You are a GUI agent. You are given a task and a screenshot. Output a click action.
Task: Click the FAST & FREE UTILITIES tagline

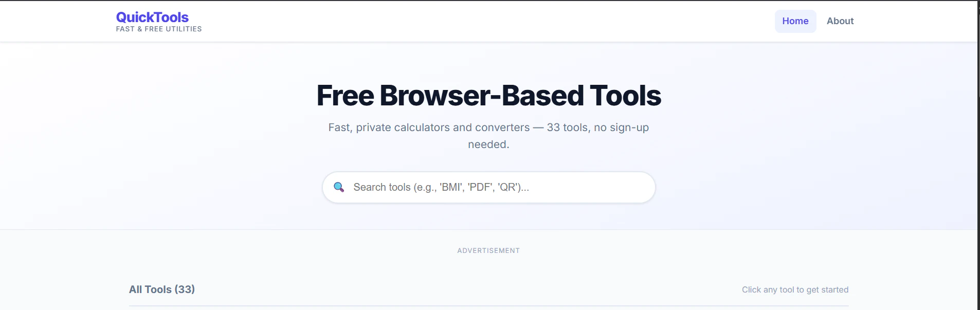click(159, 29)
